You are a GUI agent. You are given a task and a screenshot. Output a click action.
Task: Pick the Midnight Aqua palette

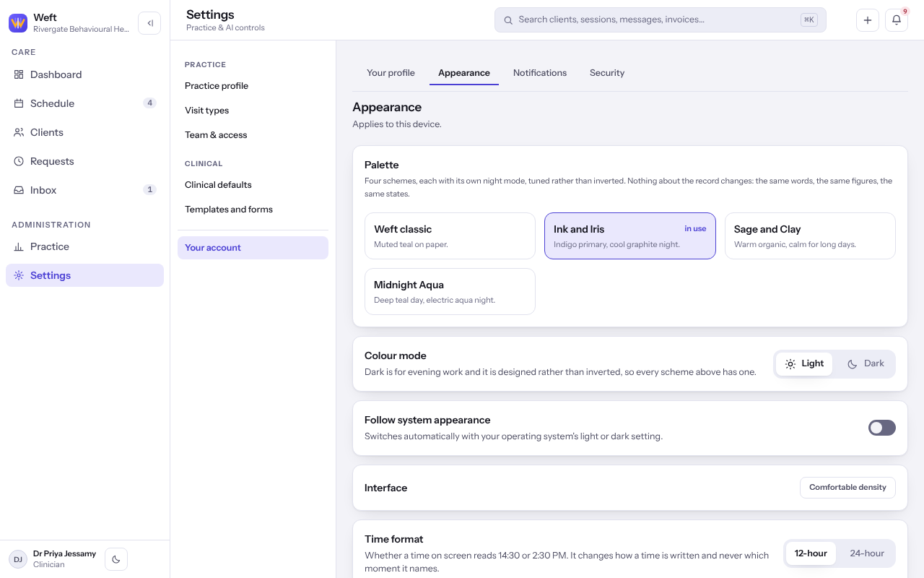pyautogui.click(x=450, y=292)
